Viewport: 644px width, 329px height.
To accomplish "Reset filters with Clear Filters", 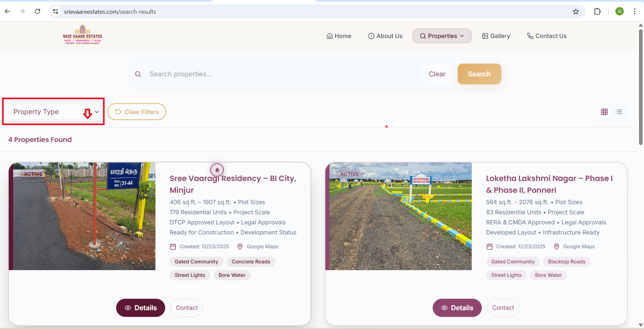I will 137,112.
